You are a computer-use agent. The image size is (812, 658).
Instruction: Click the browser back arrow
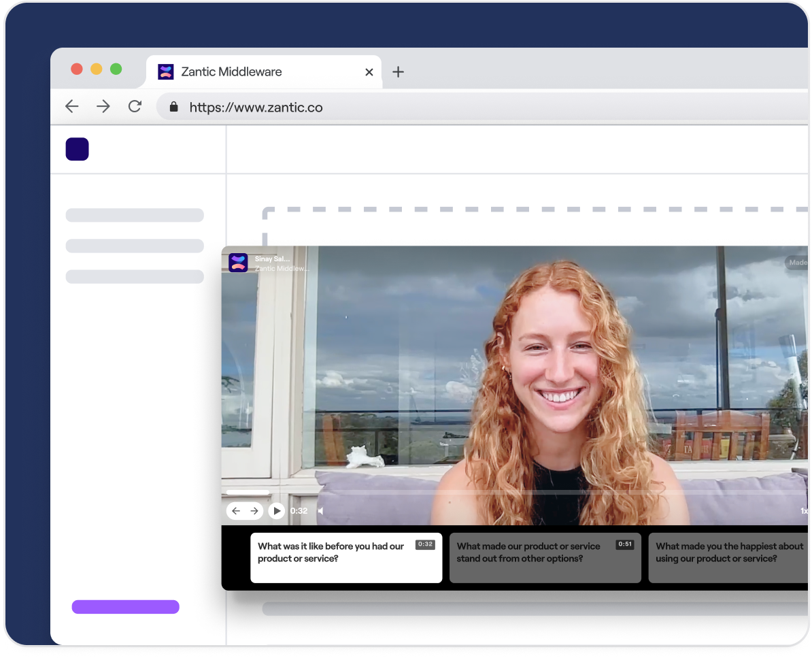71,107
